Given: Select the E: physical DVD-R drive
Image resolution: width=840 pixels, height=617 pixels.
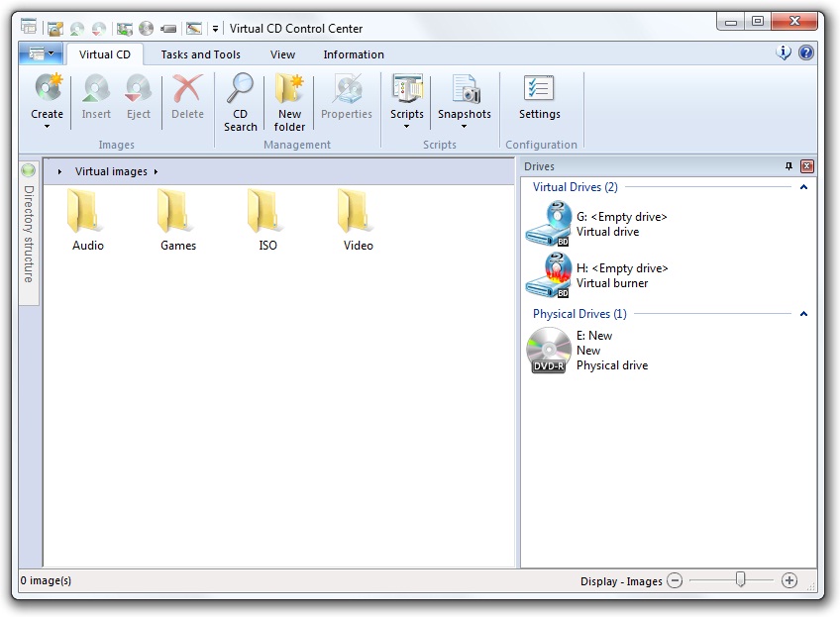Looking at the screenshot, I should click(548, 351).
